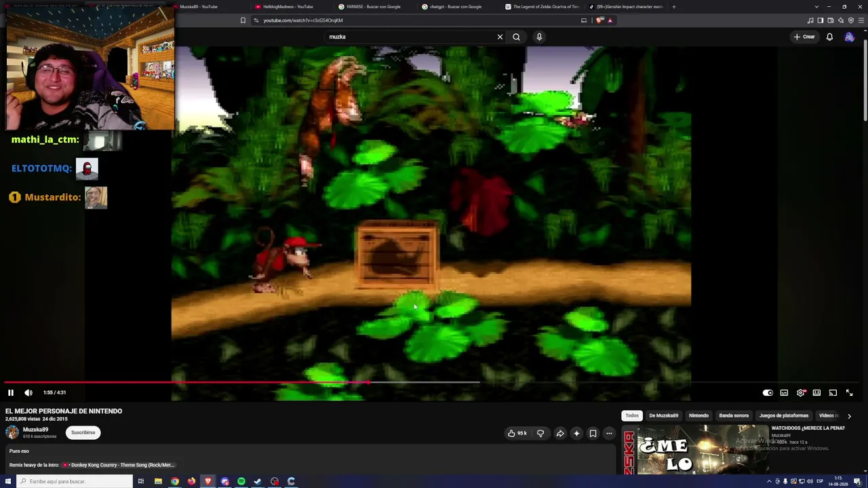Open the sparkle Ask icon beside Share

point(576,433)
